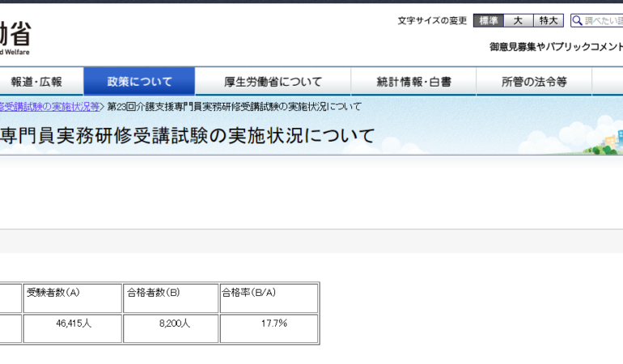Select the 政策について navigation tab
The width and height of the screenshot is (623, 364).
[139, 82]
